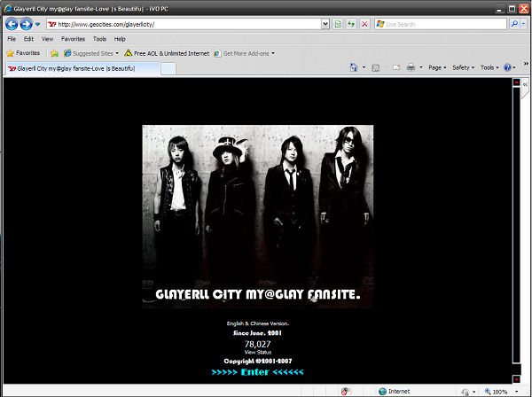Click the popup blocker status icon
Screen dimensions: 532x397
[x=344, y=391]
